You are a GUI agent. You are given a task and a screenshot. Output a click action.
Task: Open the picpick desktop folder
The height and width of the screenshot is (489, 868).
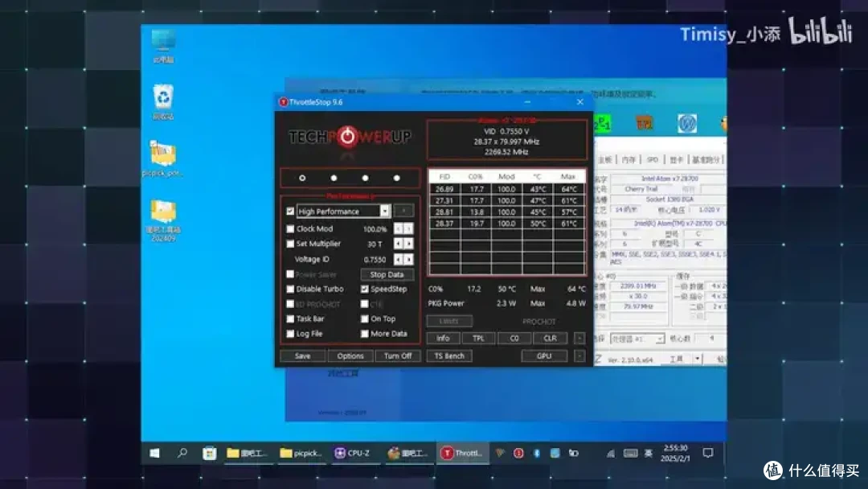(162, 159)
